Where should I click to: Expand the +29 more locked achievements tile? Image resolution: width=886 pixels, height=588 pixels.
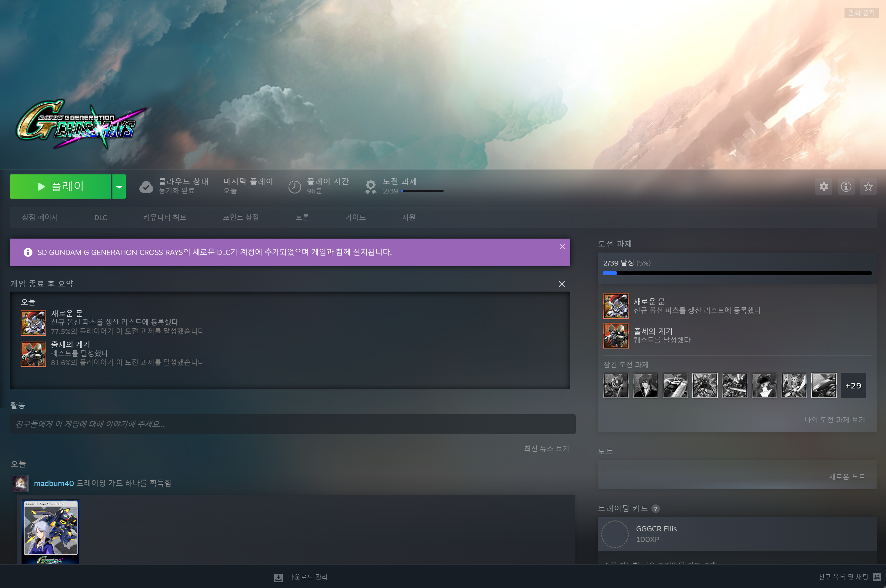click(853, 385)
